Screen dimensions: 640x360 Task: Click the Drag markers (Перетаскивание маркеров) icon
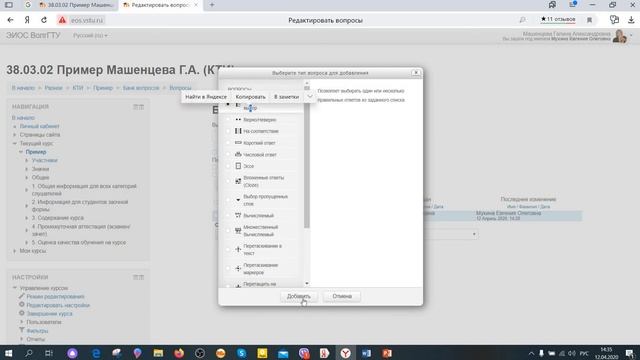pos(238,269)
